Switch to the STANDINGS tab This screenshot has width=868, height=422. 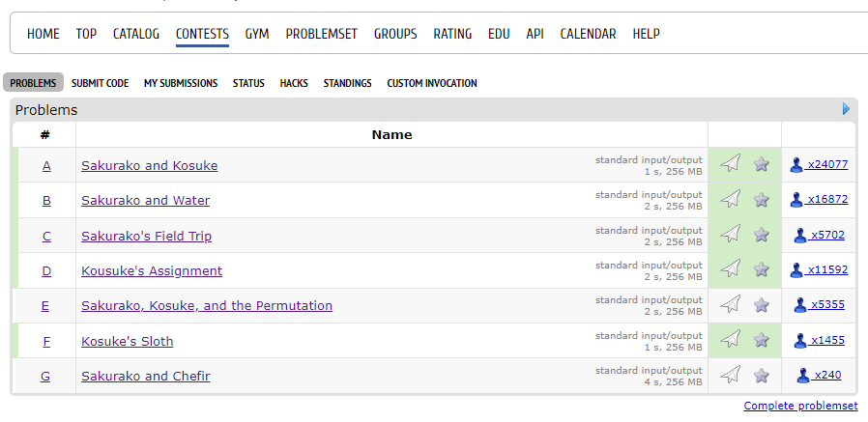point(348,83)
